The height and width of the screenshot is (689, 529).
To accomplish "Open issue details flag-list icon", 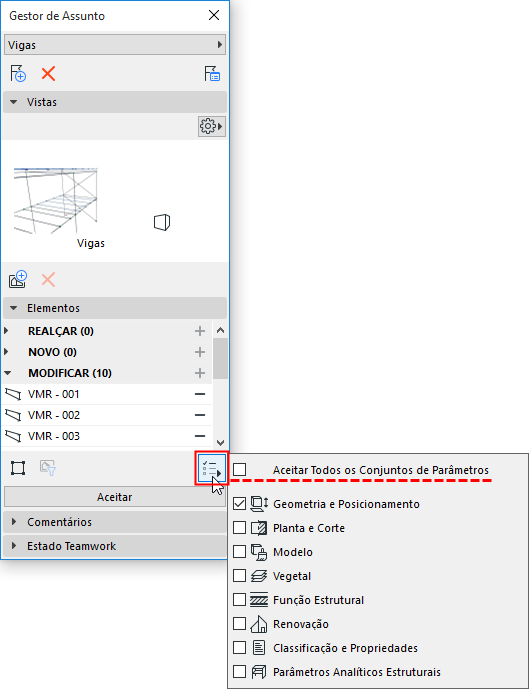I will click(x=212, y=73).
